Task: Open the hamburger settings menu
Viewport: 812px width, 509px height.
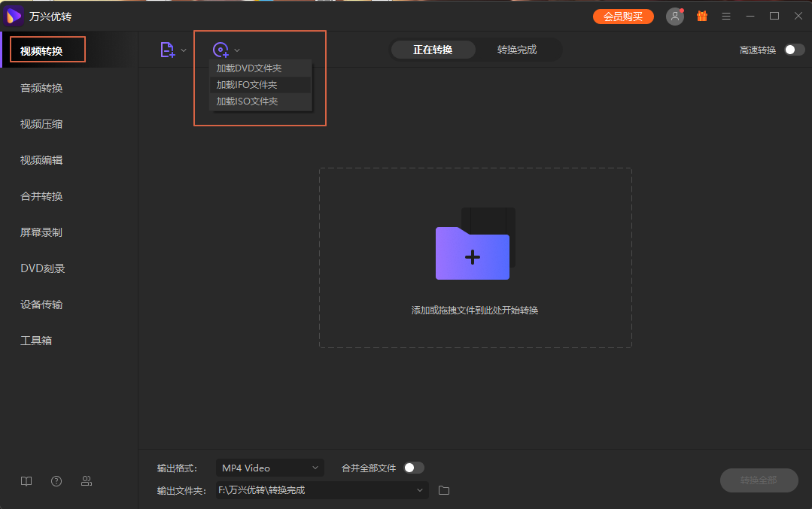Action: [725, 15]
